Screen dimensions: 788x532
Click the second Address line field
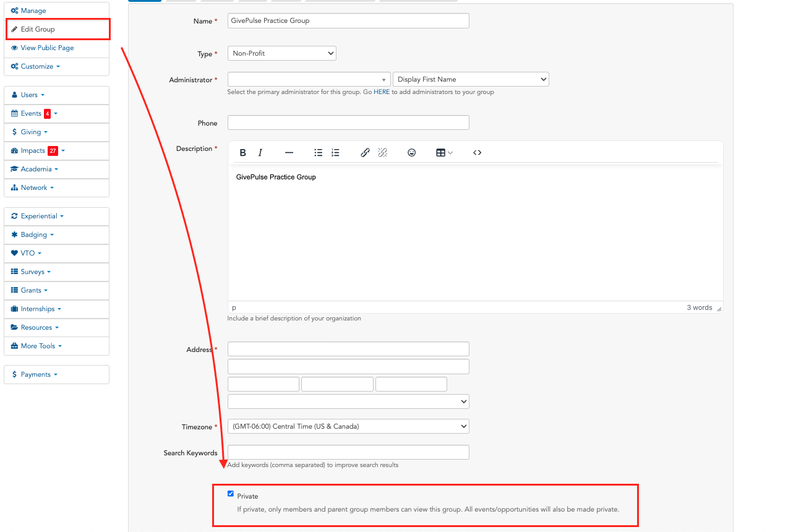(x=348, y=367)
